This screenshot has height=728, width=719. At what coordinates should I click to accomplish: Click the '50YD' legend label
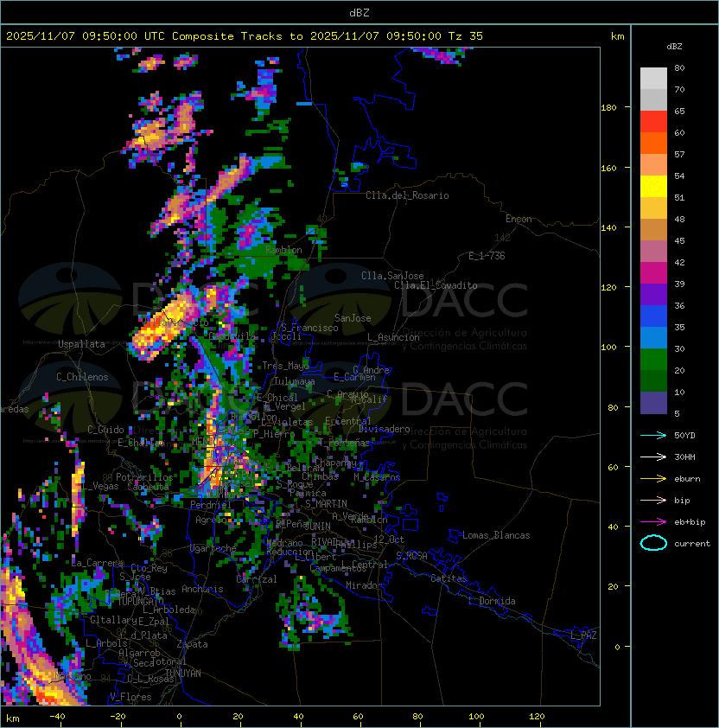pos(684,436)
